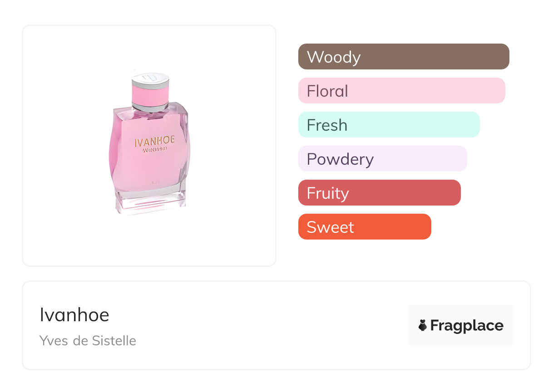Click the 'Powdery' text label
Screen dimensions: 553x392
pyautogui.click(x=340, y=159)
